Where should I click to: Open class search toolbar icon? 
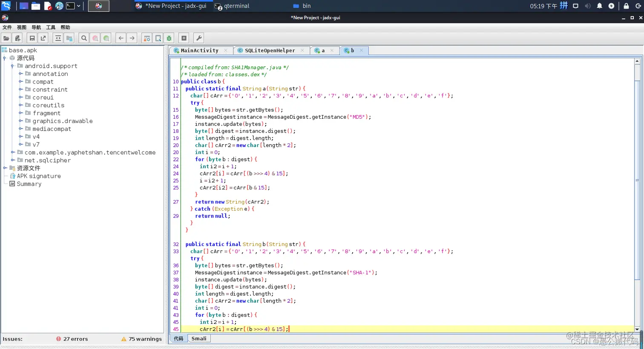click(x=95, y=38)
